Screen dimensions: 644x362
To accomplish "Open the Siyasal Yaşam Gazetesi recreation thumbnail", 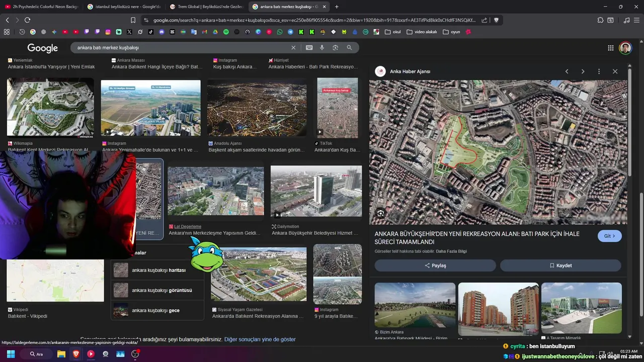I will pos(259,274).
